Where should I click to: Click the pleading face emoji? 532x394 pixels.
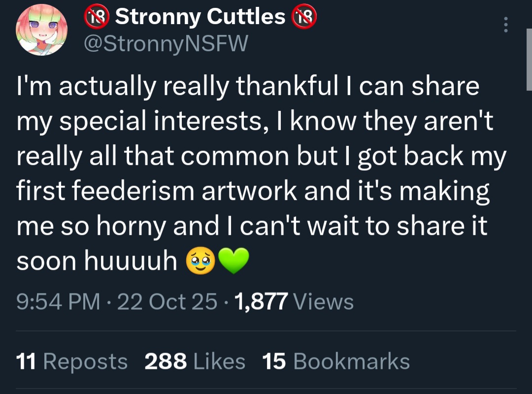(x=200, y=261)
